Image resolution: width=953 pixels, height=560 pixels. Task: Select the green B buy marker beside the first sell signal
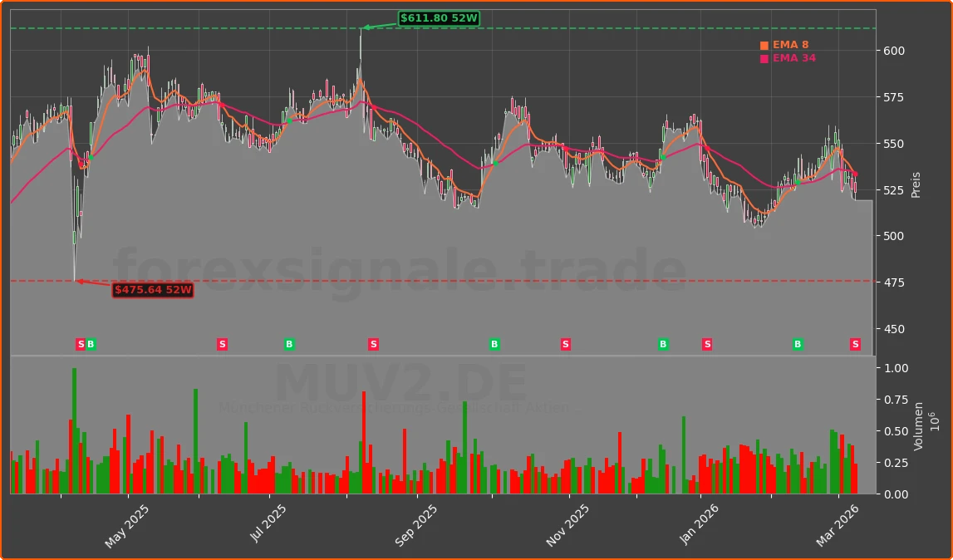pos(91,343)
